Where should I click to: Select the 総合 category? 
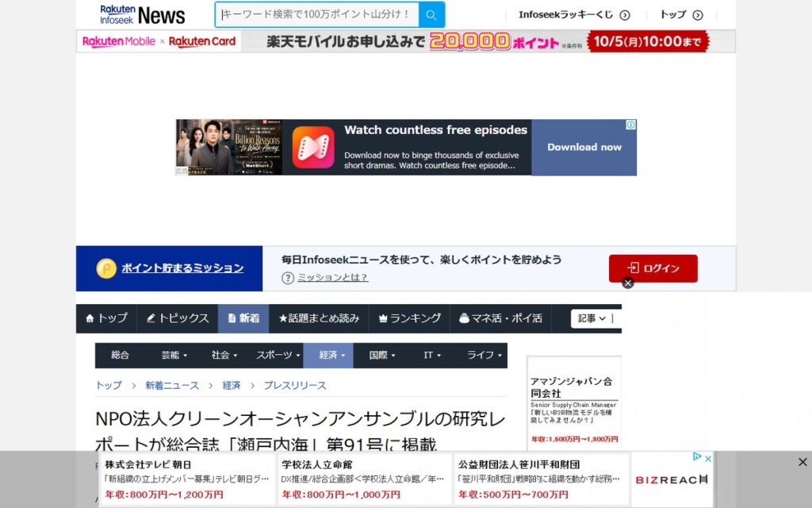pyautogui.click(x=121, y=355)
